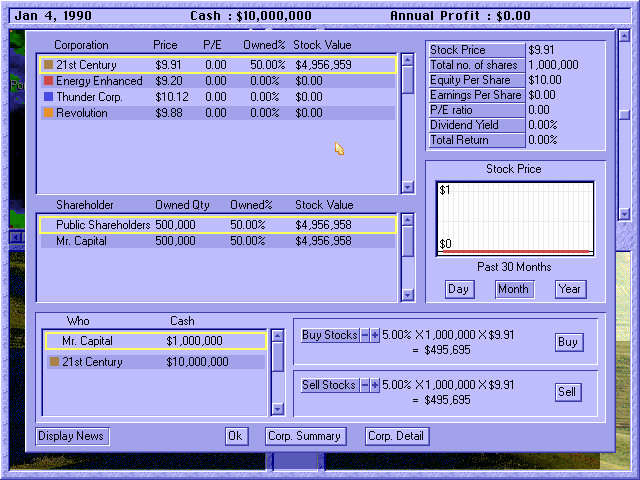Select the Revolution corporation row
This screenshot has width=640, height=480.
click(x=218, y=113)
